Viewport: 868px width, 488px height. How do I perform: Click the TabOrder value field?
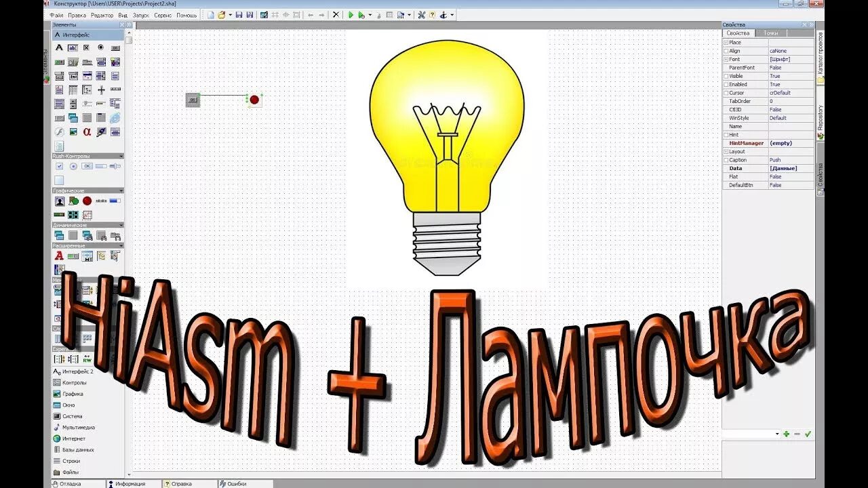click(x=791, y=101)
